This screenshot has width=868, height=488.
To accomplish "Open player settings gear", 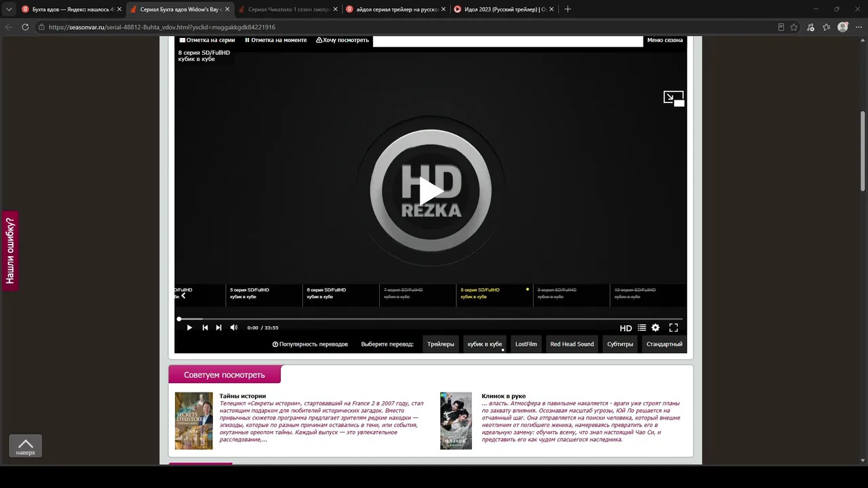I will pyautogui.click(x=656, y=327).
